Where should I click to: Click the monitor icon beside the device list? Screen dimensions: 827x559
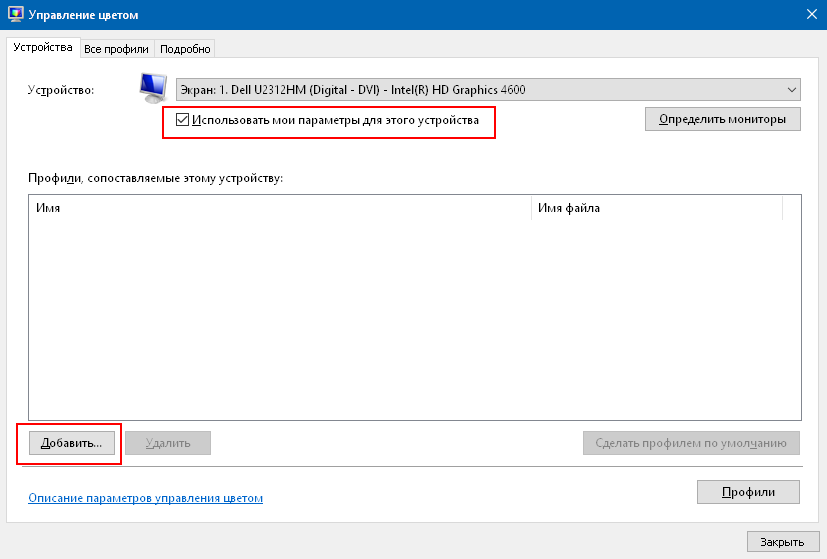[153, 88]
